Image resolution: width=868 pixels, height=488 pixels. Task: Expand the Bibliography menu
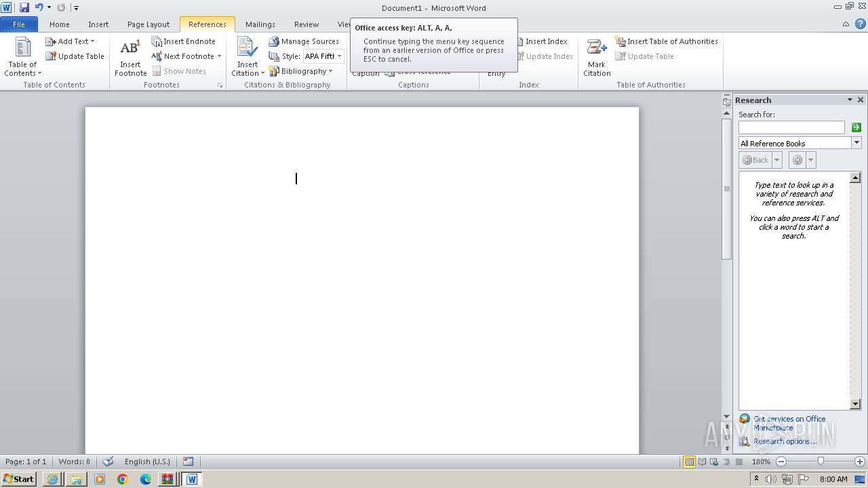coord(300,71)
